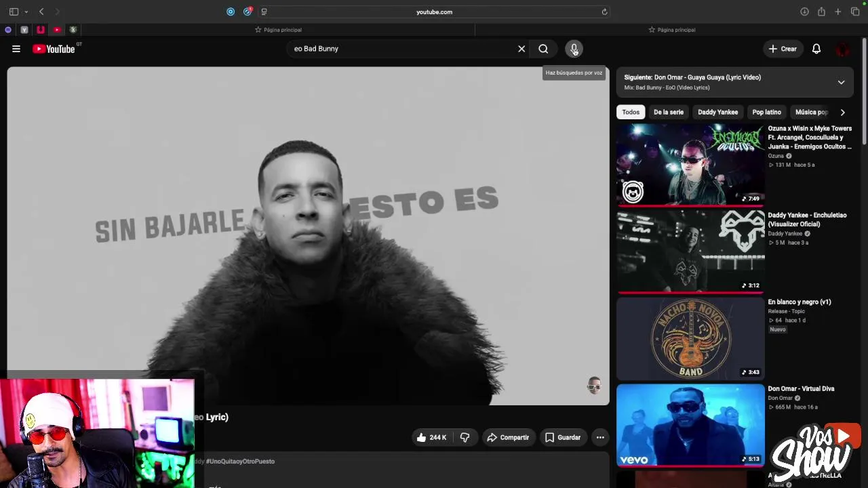This screenshot has width=868, height=488.
Task: Open the 'Daddy Yankee - Enchuletiao' video title
Action: click(807, 220)
